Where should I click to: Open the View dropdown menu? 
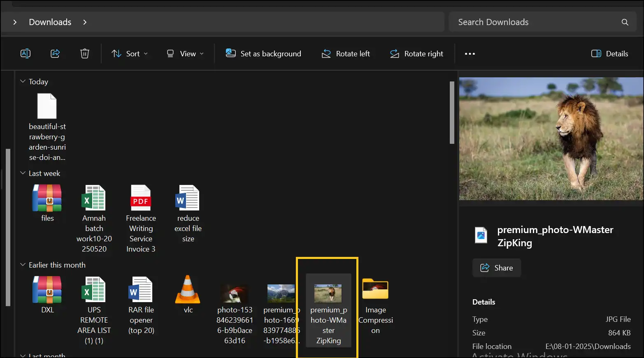[185, 53]
